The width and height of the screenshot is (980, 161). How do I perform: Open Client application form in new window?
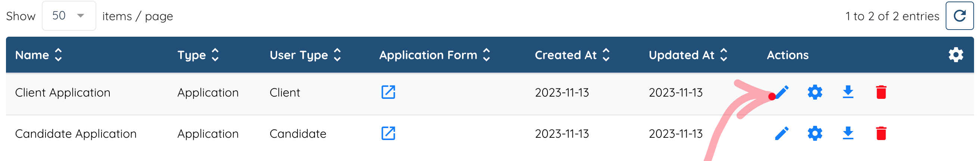[x=388, y=92]
